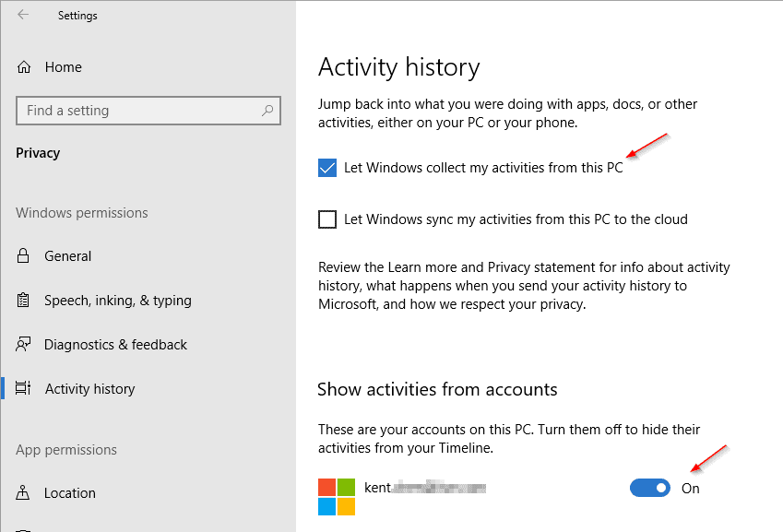Go to the Settings Home page
Screen dimensions: 783x532
(x=63, y=67)
